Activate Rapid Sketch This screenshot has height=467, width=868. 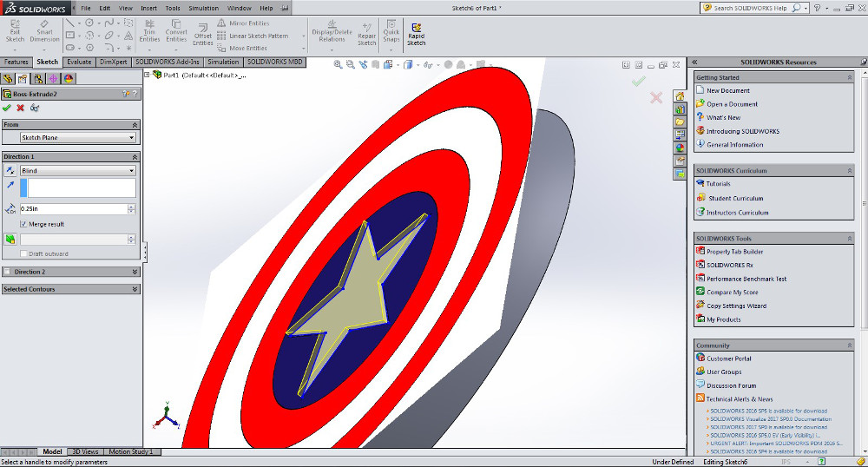[417, 35]
